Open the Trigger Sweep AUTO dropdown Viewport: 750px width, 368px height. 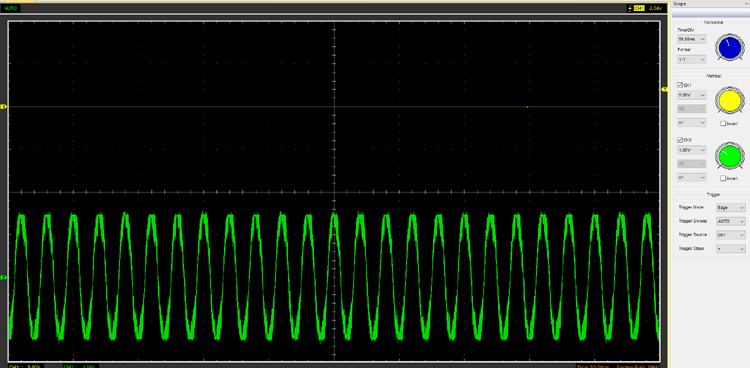(x=731, y=222)
